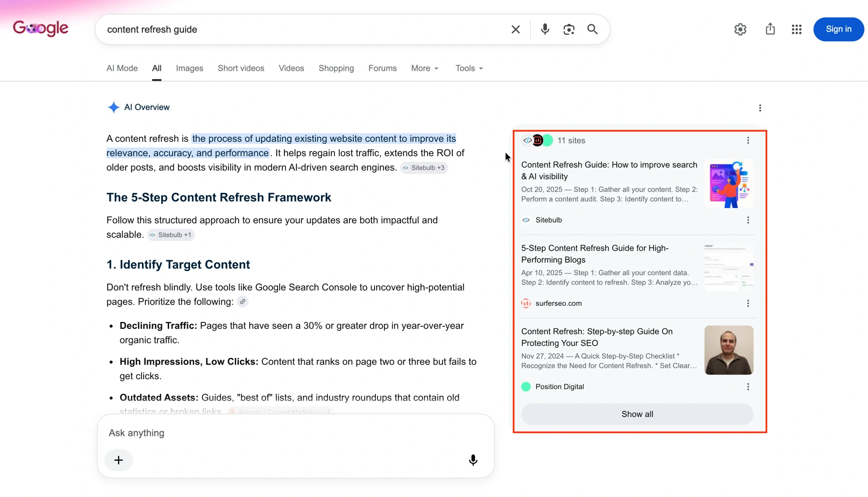Switch to the Shopping tab
Screen dimensions: 868x497
pyautogui.click(x=336, y=68)
